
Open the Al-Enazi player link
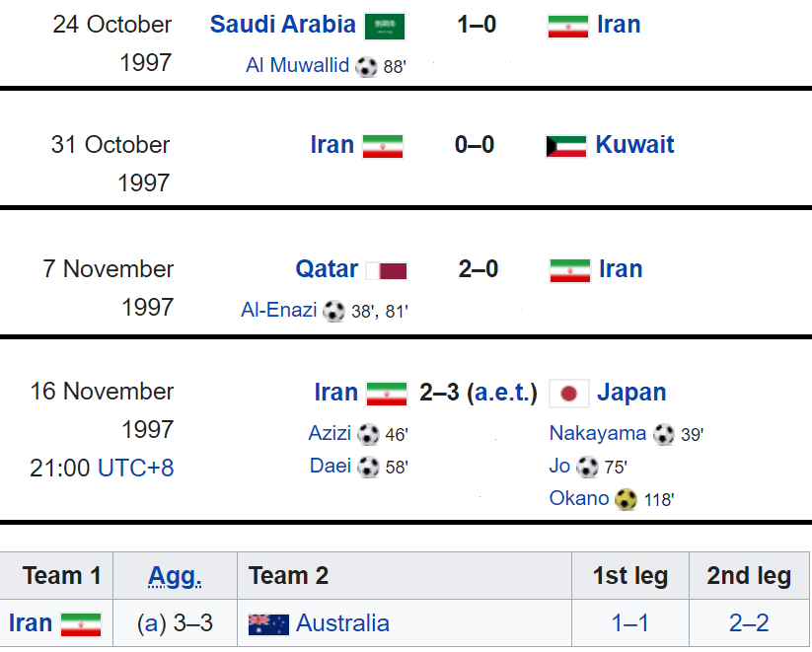278,310
